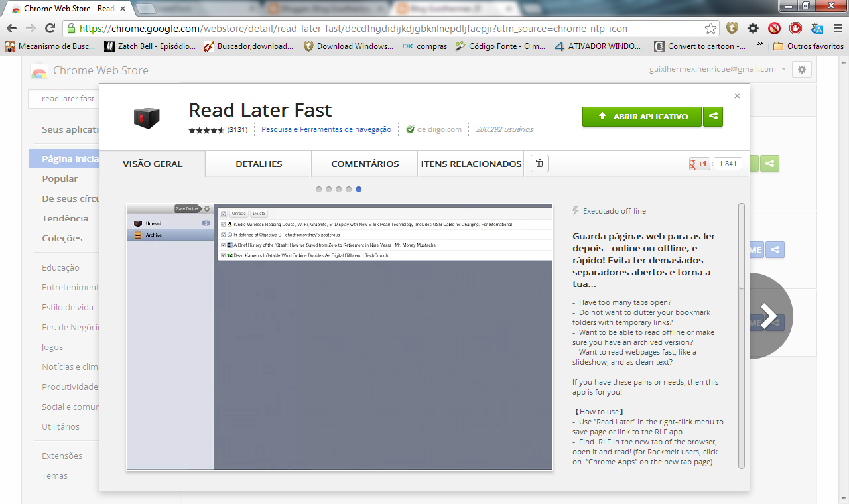Open the Código Fonte bookmark

click(x=500, y=46)
